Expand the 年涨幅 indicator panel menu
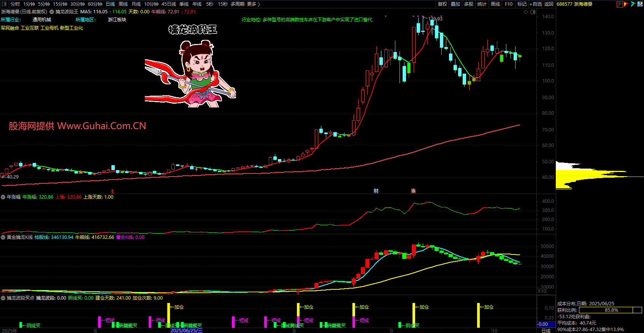Viewport: 644px width, 333px height. [x=3, y=197]
